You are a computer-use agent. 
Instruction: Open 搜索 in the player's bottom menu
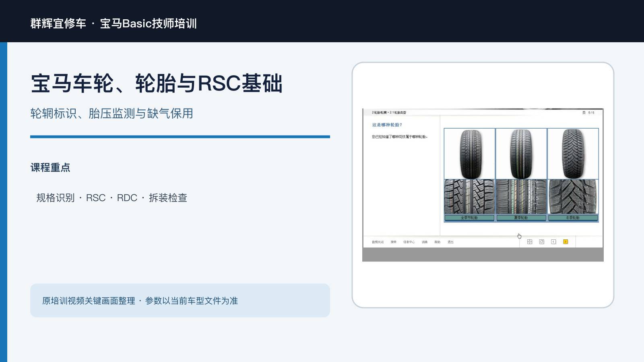[394, 242]
